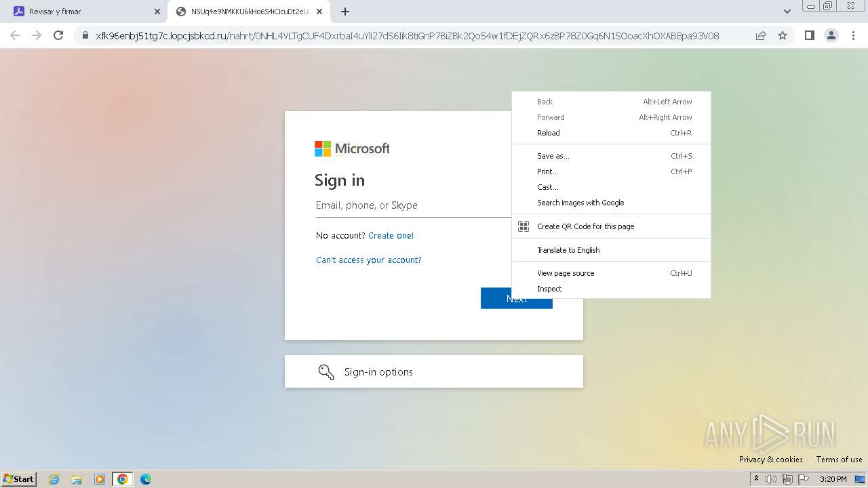Screen dimensions: 868x488
Task: Choose Back in the context menu
Action: pos(611,102)
